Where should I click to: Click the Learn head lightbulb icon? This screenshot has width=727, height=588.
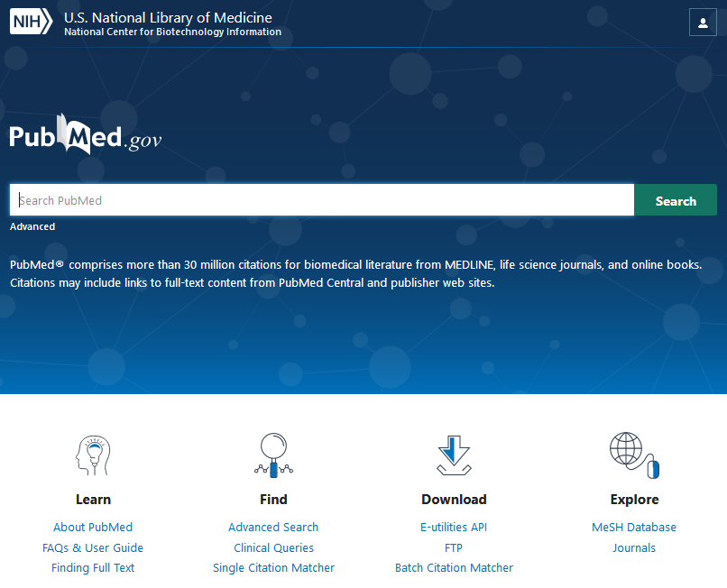pos(93,455)
